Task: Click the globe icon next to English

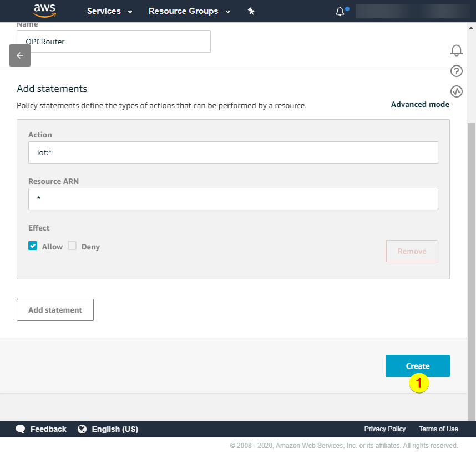Action: (x=82, y=429)
